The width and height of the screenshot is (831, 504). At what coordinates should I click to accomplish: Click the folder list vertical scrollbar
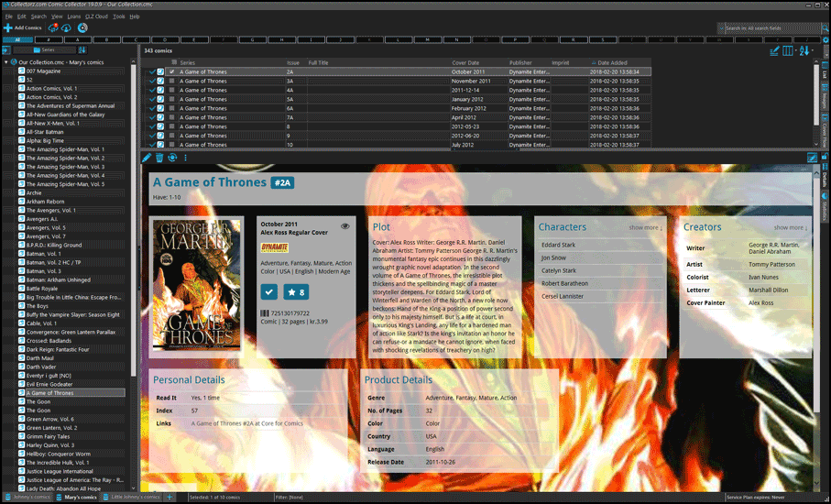pyautogui.click(x=134, y=223)
